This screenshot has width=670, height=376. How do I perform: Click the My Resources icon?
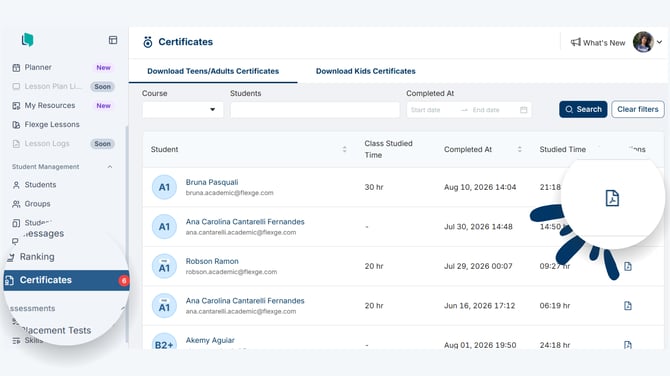pyautogui.click(x=16, y=106)
